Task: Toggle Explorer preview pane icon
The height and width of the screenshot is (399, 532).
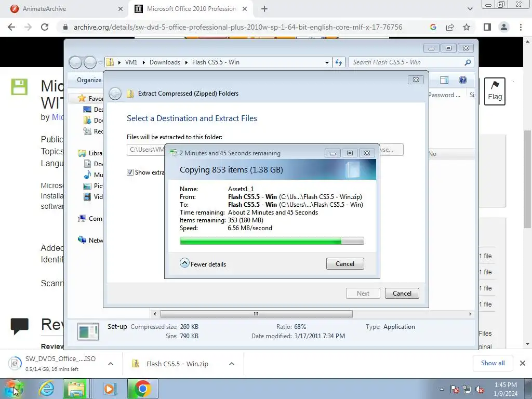Action: [444, 80]
